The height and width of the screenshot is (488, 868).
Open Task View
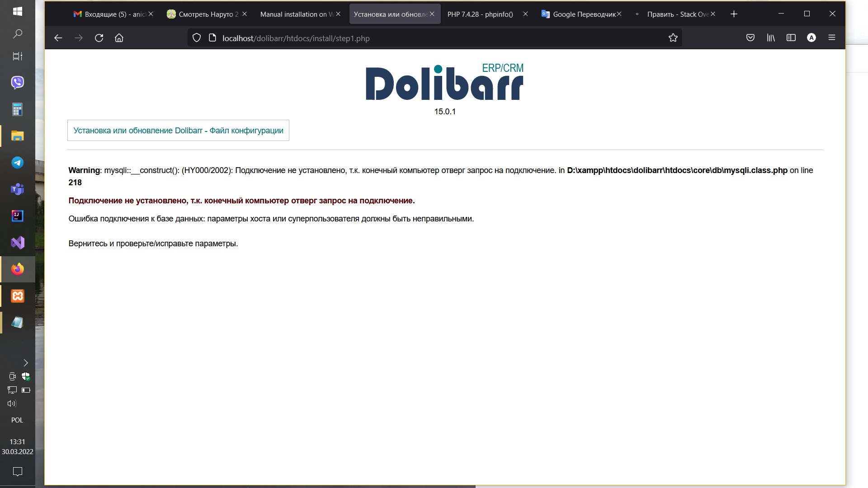pyautogui.click(x=18, y=56)
